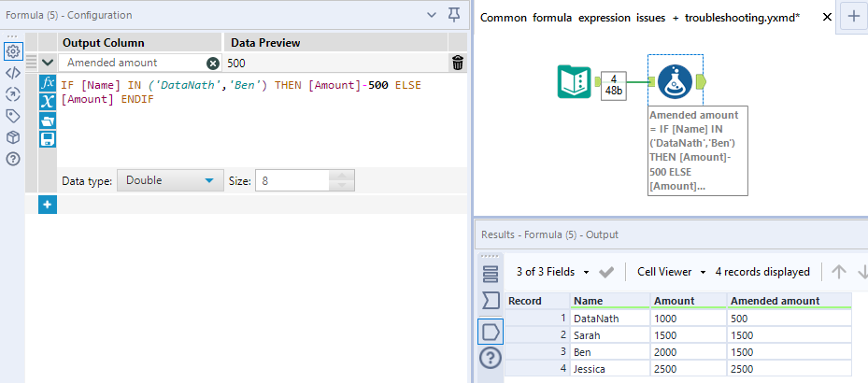This screenshot has height=383, width=868.
Task: Go to previous record with up arrow
Action: click(x=839, y=272)
